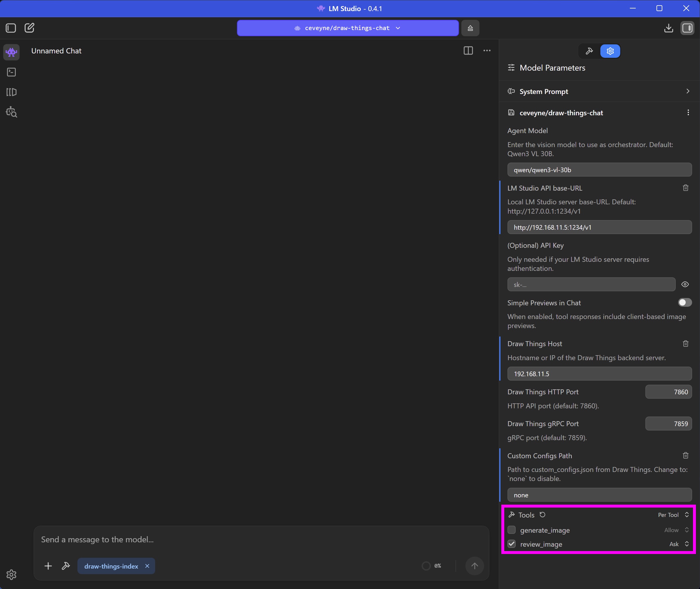Delete the Draw Things Host override

pyautogui.click(x=686, y=344)
